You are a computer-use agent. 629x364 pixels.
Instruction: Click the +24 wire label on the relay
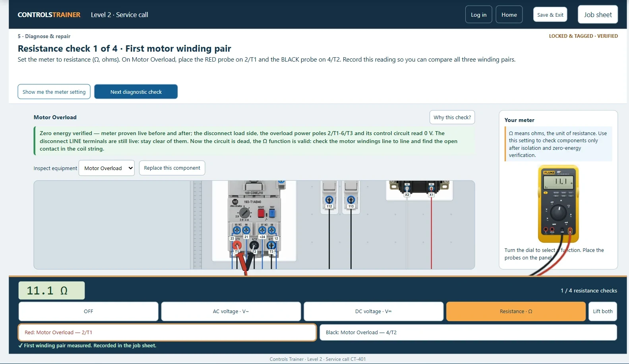(x=262, y=237)
